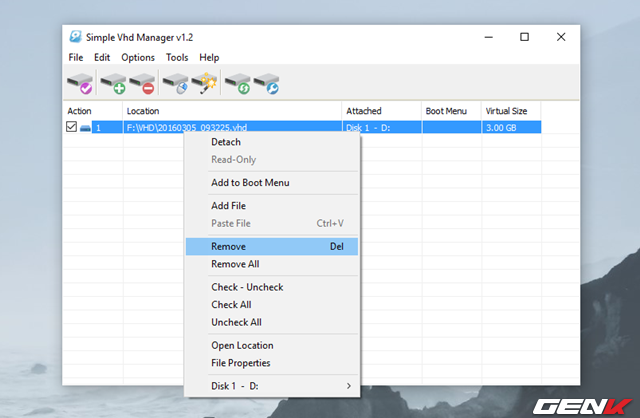Choose Add File in the context menu
640x418 pixels.
[272, 206]
